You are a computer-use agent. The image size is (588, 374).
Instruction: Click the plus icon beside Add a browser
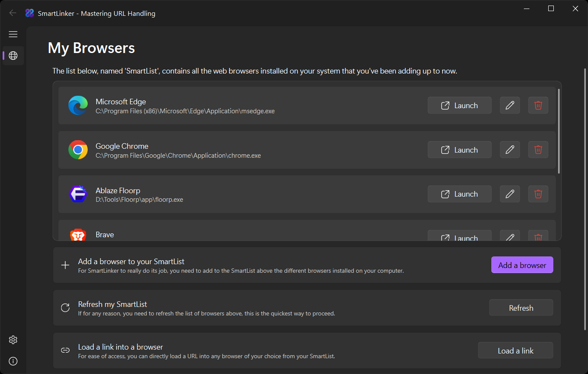coord(65,265)
